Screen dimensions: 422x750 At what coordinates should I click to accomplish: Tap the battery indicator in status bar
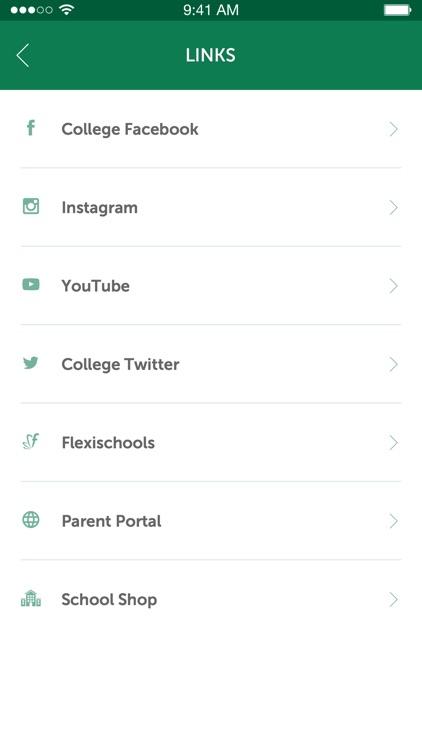tap(398, 10)
